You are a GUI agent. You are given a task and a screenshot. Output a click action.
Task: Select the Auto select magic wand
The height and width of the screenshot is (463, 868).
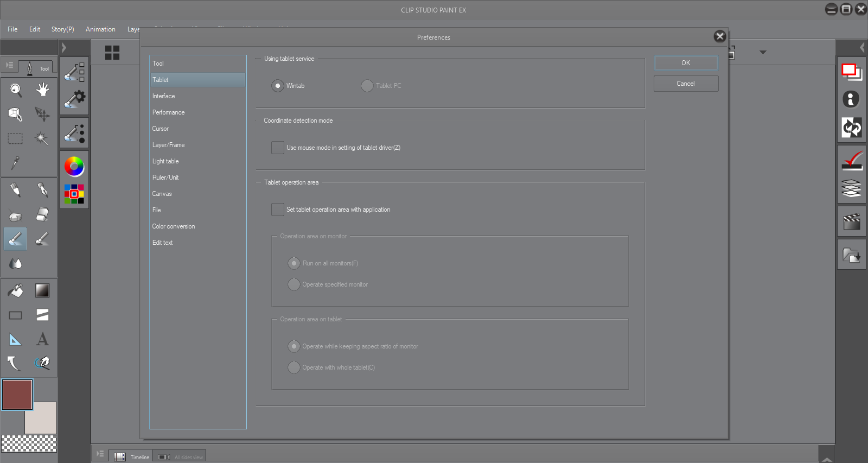point(42,138)
